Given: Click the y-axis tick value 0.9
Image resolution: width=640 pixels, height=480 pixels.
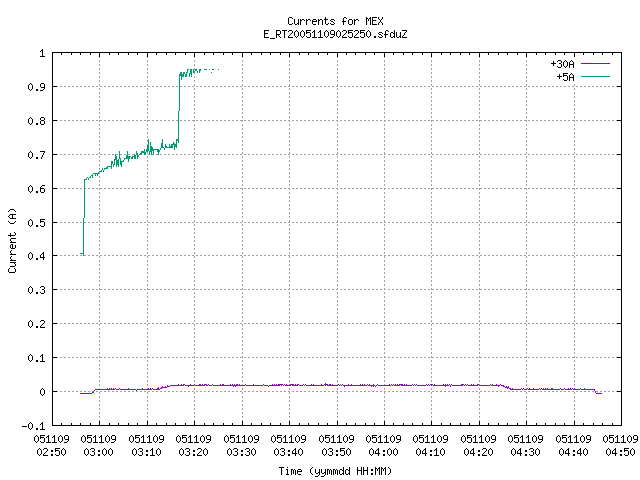Looking at the screenshot, I should pos(36,87).
